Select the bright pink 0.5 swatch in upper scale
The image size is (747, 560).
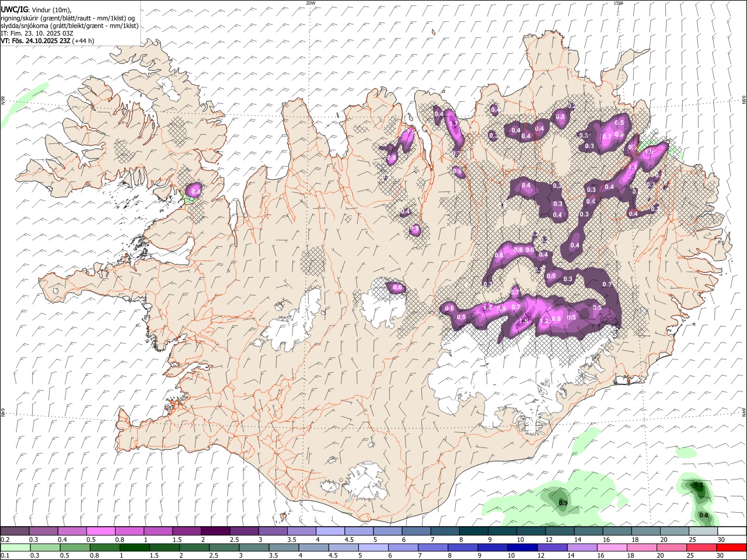(100, 531)
